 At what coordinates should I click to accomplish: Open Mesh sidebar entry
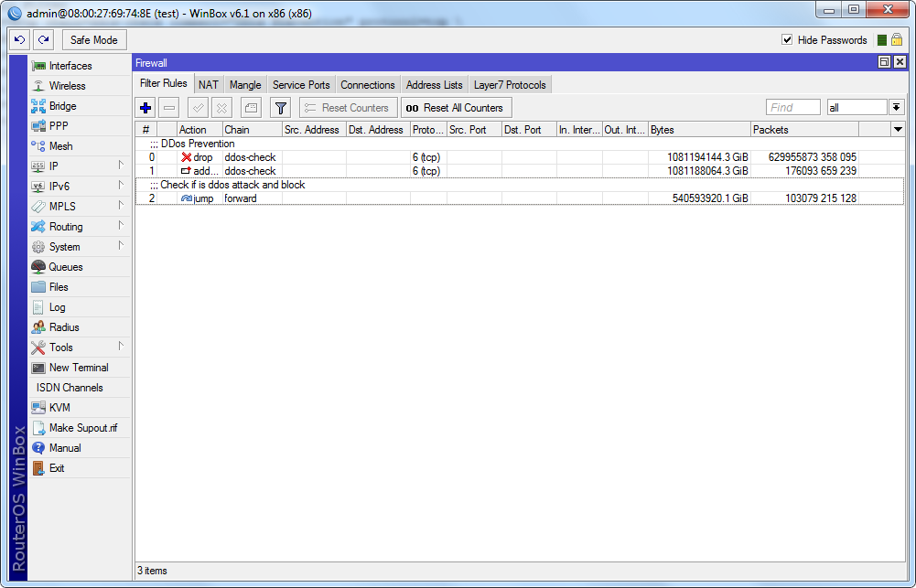80,146
